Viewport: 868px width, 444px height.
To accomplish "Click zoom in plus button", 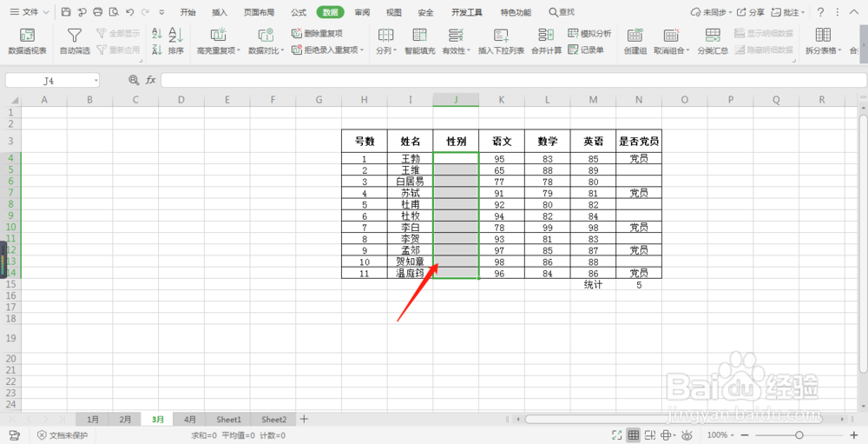I will point(853,435).
